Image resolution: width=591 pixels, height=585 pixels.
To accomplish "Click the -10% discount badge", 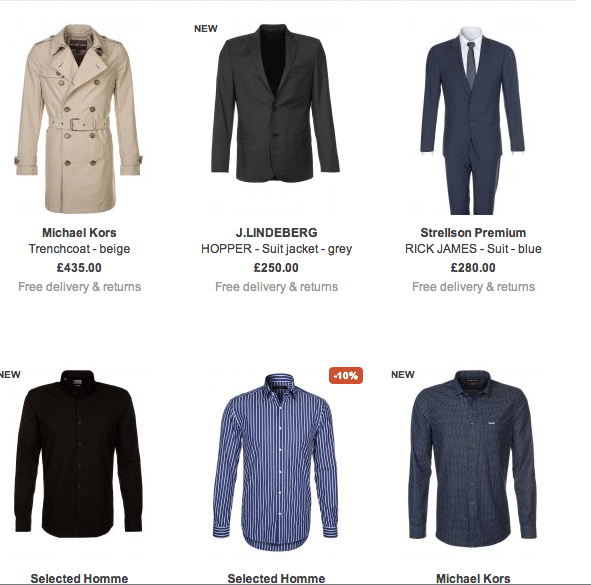I will [x=346, y=375].
